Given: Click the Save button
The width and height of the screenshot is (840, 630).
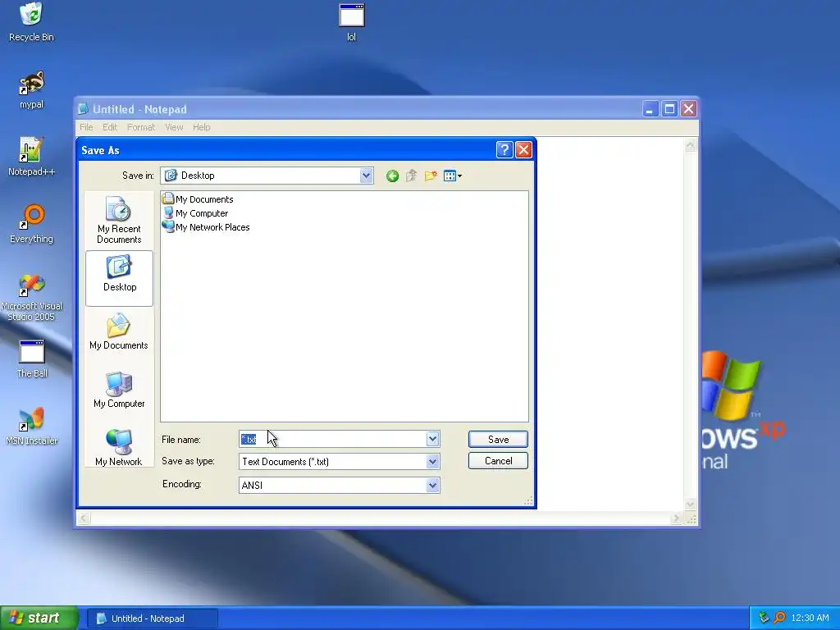Looking at the screenshot, I should tap(498, 440).
